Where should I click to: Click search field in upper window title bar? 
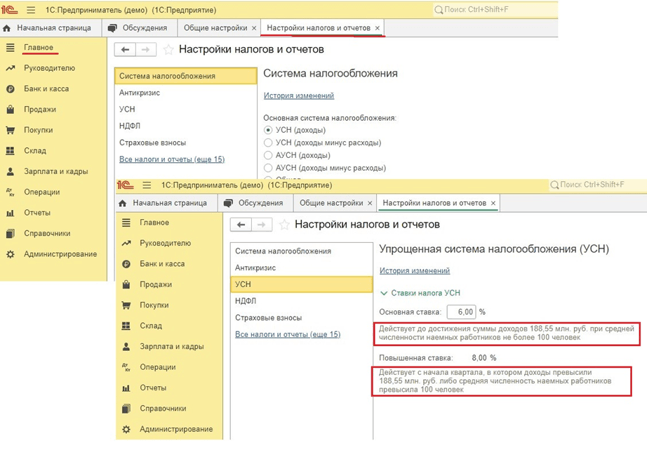495,9
